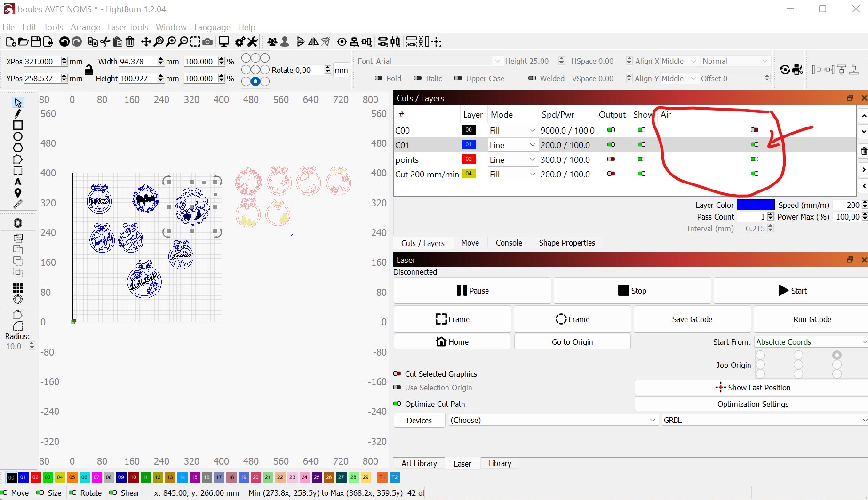Toggle the aspect ratio lock icon
Screen dimensions: 868x500
[88, 70]
